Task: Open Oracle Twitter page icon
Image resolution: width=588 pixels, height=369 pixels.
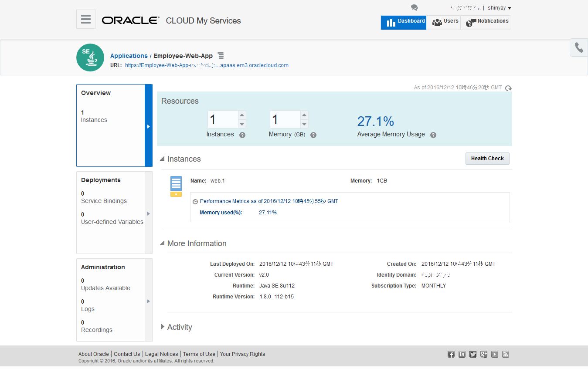Action: (473, 354)
